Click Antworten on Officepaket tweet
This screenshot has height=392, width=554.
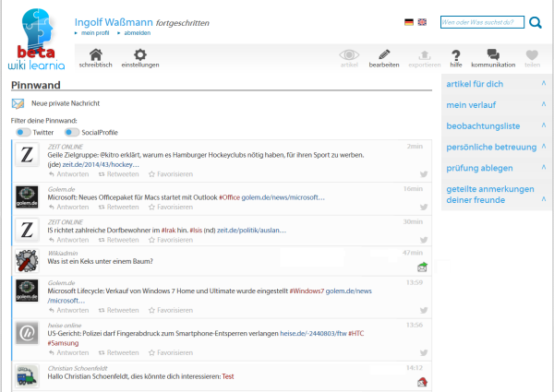(x=69, y=208)
